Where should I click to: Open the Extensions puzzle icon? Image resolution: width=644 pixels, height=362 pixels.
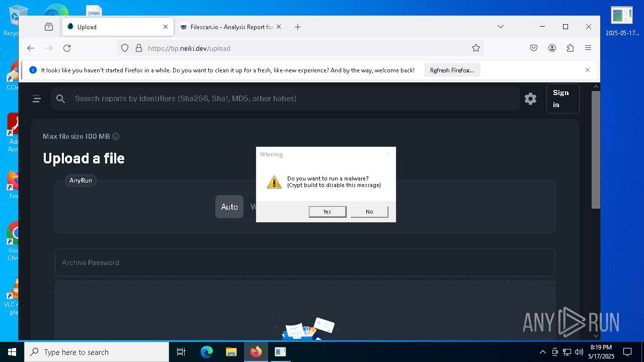pyautogui.click(x=570, y=48)
